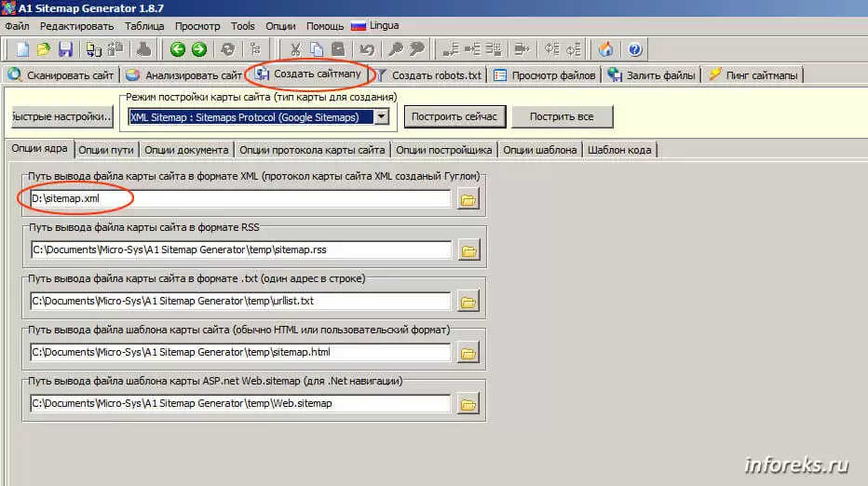This screenshot has width=868, height=486.
Task: Open the Таблица menu
Action: tap(144, 26)
